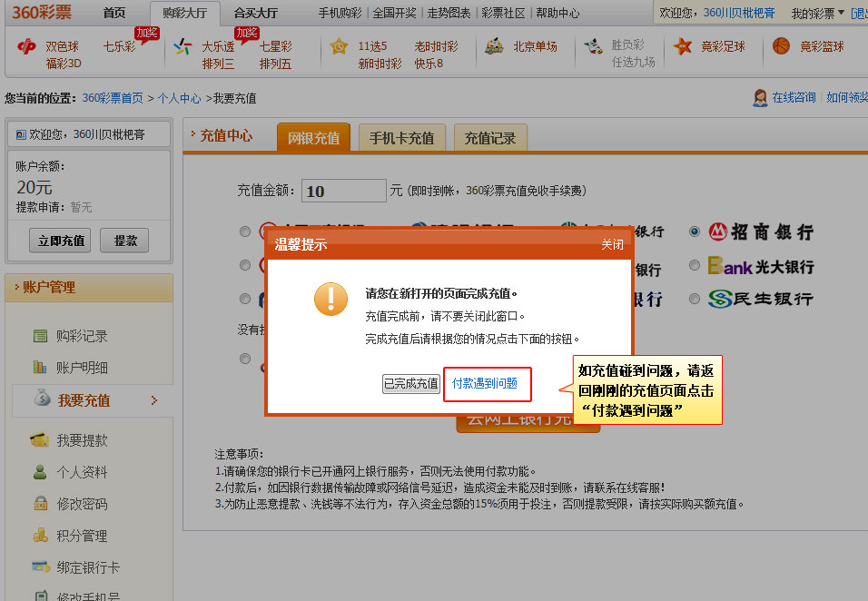
Task: Open the 360彩票首页 breadcrumb link
Action: pyautogui.click(x=113, y=99)
